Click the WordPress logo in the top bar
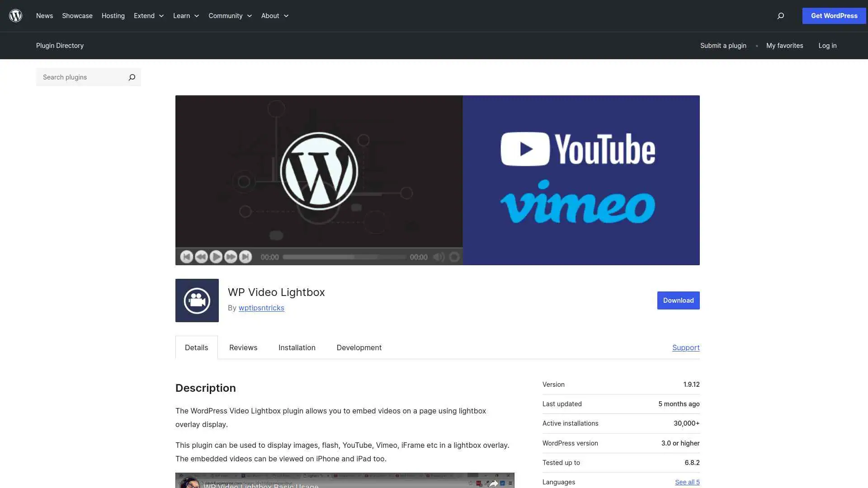 tap(15, 15)
